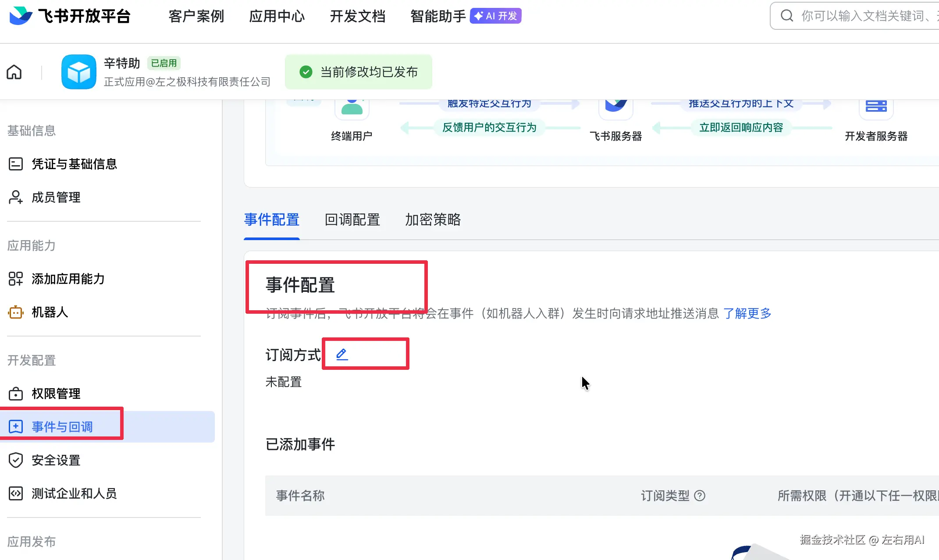Image resolution: width=939 pixels, height=560 pixels.
Task: Select 事件与回调 in the sidebar
Action: click(x=62, y=427)
